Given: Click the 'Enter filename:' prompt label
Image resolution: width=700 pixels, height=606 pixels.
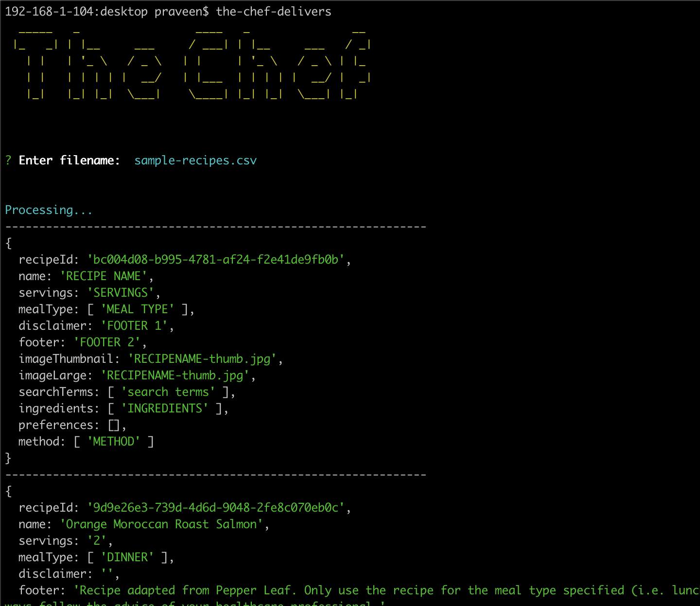Looking at the screenshot, I should (x=69, y=160).
